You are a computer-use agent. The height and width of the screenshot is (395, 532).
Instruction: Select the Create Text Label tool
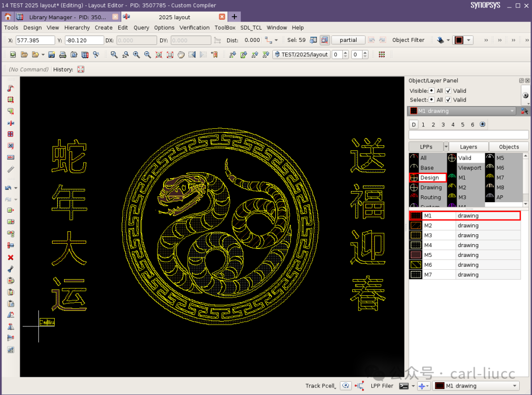[10, 157]
